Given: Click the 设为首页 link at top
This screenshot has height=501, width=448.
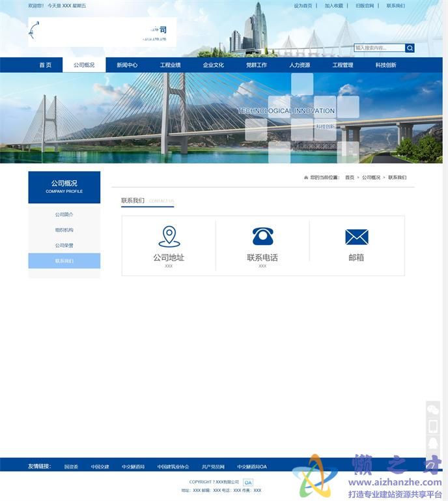Looking at the screenshot, I should point(303,6).
